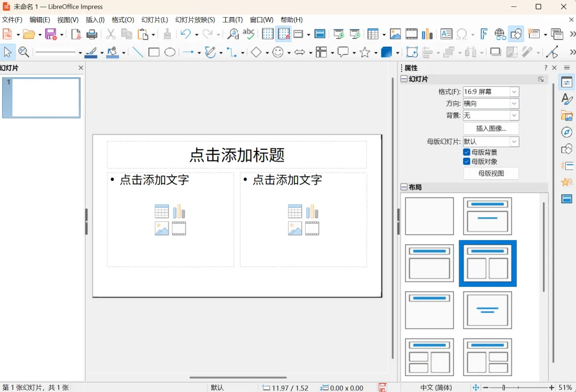This screenshot has width=576, height=392.
Task: Select the Ellipse drawing tool
Action: 170,52
